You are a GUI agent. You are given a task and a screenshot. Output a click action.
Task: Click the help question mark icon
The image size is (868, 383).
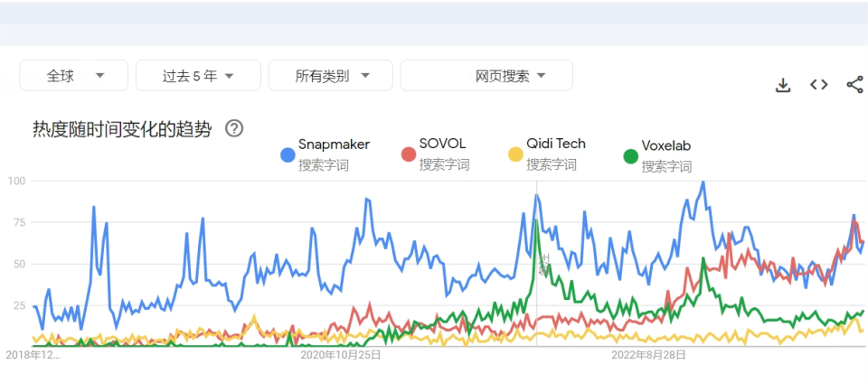(x=233, y=128)
